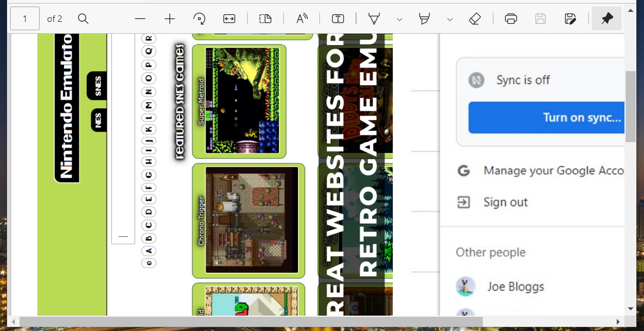Click the Google G logo icon

point(464,171)
